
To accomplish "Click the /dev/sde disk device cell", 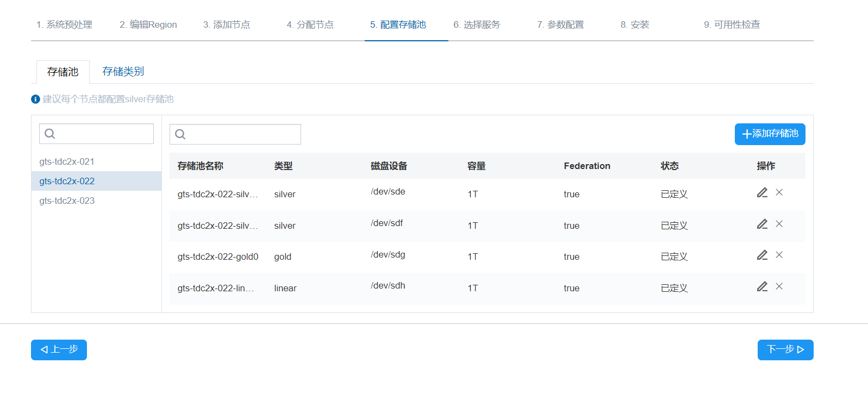I will coord(388,191).
